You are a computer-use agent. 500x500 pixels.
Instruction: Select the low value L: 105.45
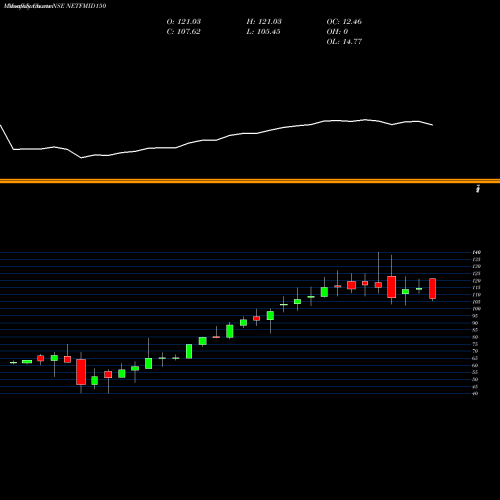click(263, 32)
